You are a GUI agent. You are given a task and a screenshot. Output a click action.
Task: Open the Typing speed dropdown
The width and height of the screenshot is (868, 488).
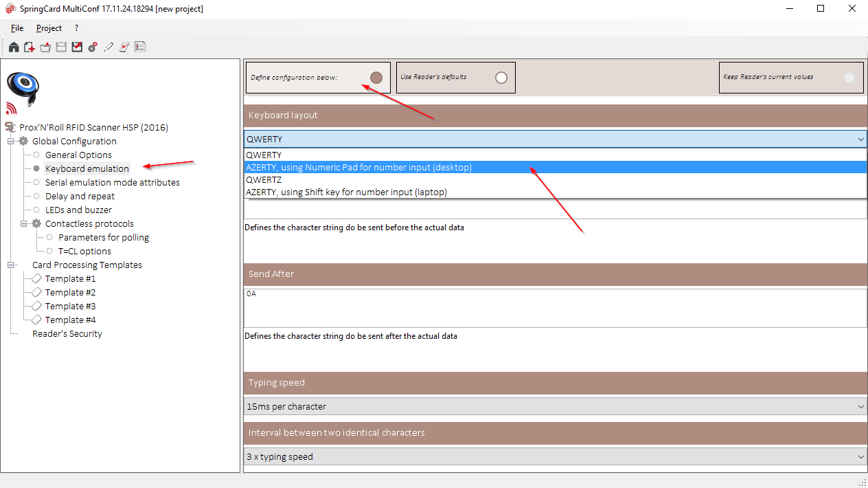tap(860, 407)
